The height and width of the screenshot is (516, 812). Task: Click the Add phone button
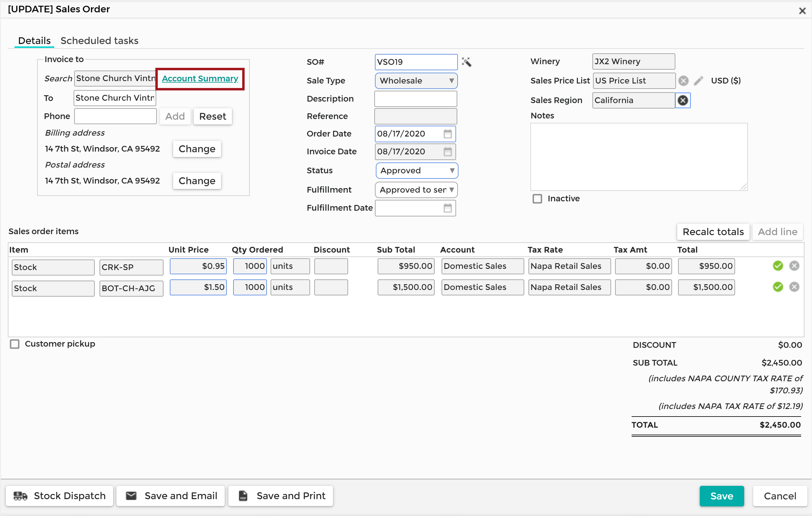175,116
